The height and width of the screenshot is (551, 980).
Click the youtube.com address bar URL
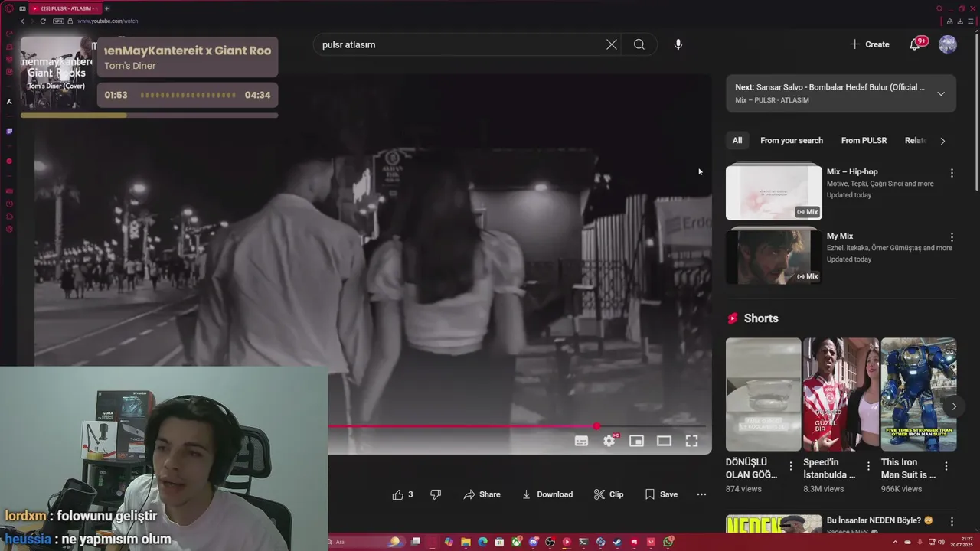point(108,21)
